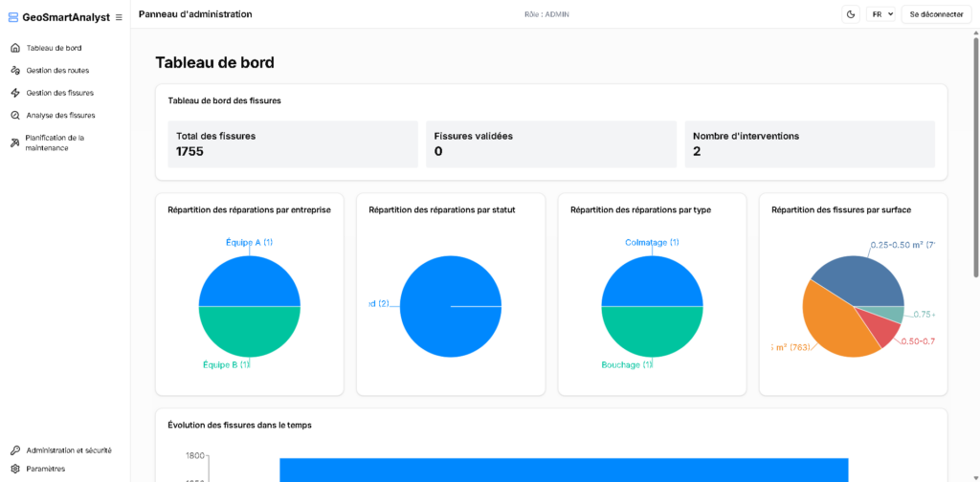Collapse the sidebar with hamburger icon
The image size is (980, 482).
[119, 17]
